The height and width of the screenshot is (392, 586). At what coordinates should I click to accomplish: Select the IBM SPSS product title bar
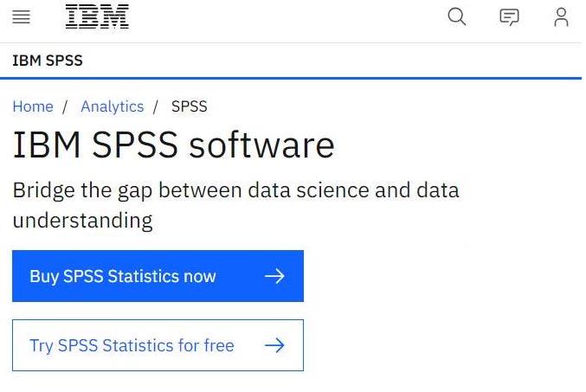pyautogui.click(x=48, y=61)
